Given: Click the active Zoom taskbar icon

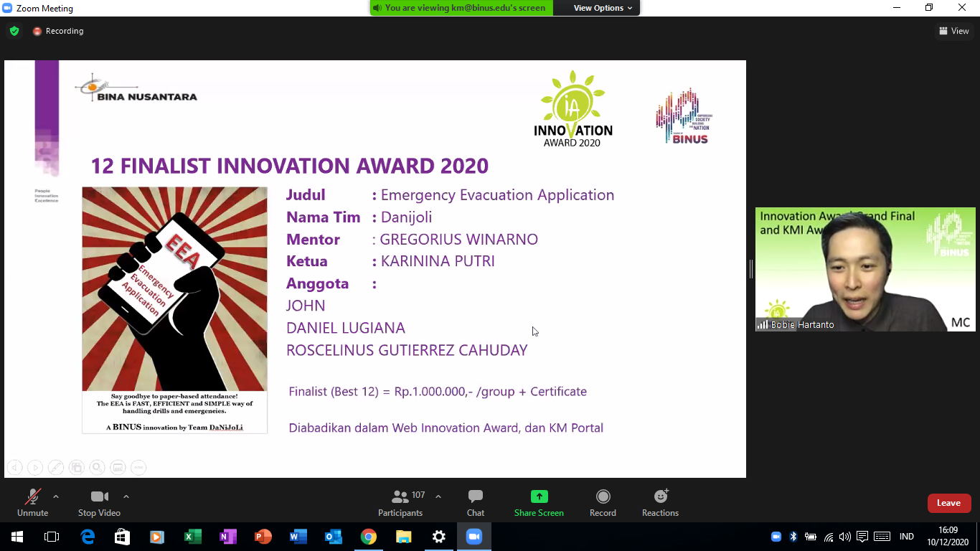Looking at the screenshot, I should click(474, 537).
